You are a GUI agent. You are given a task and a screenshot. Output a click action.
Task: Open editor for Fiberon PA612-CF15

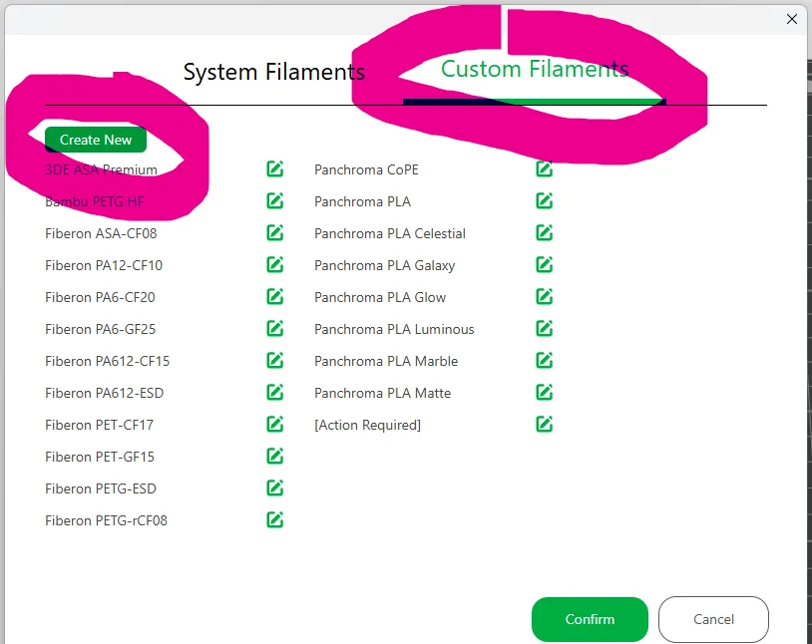(x=275, y=360)
